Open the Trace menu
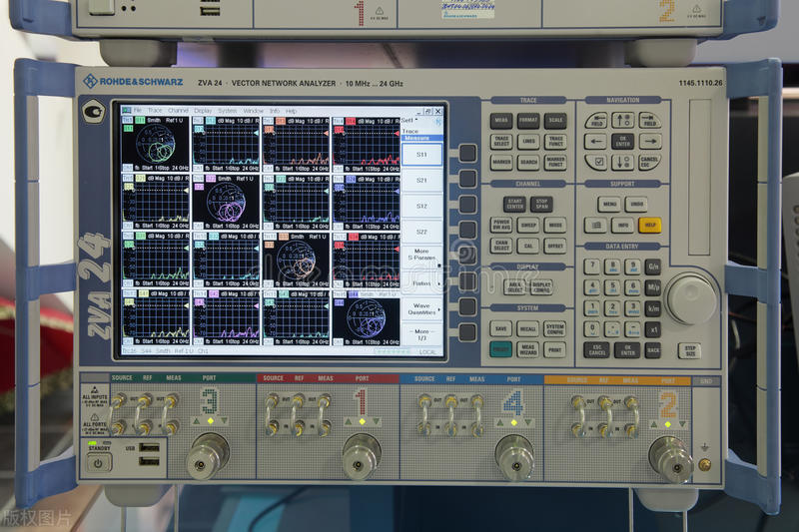The height and width of the screenshot is (532, 799). click(155, 111)
